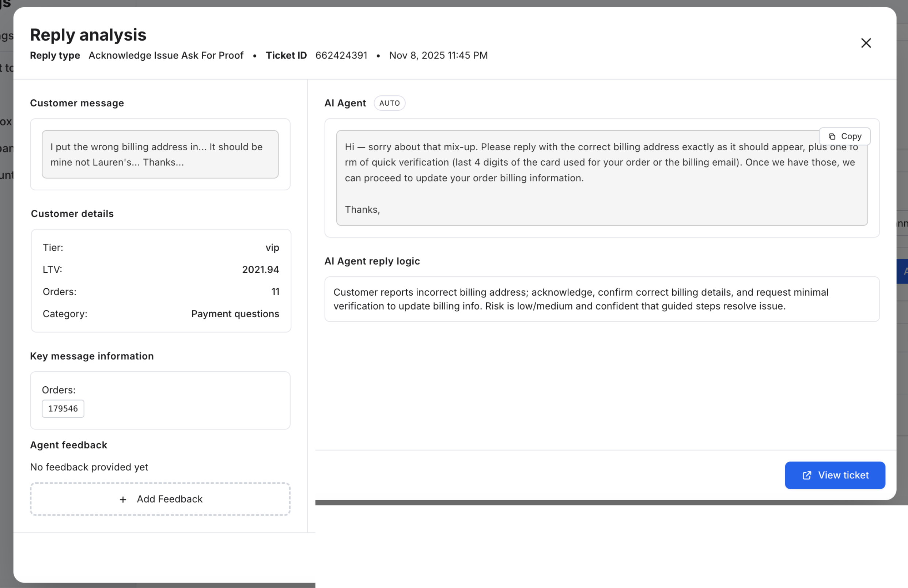Click the Reply analysis heading
The height and width of the screenshot is (588, 908).
coord(88,35)
